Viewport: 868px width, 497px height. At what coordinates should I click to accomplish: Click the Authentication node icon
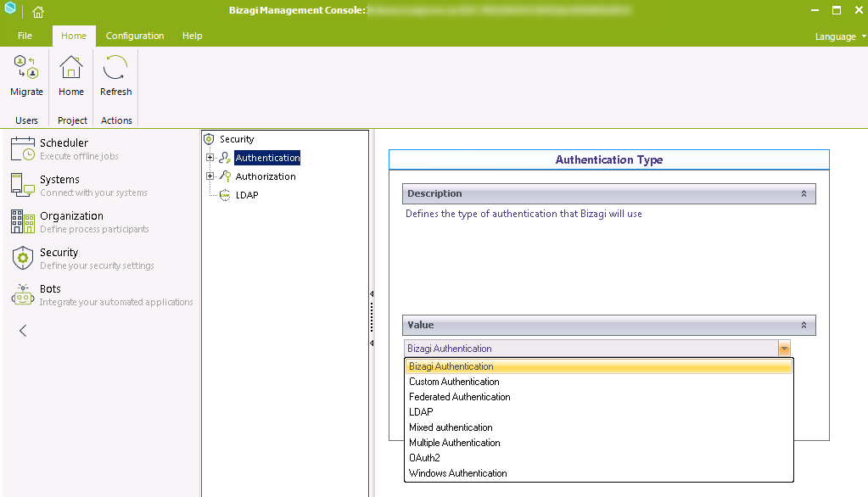[224, 158]
